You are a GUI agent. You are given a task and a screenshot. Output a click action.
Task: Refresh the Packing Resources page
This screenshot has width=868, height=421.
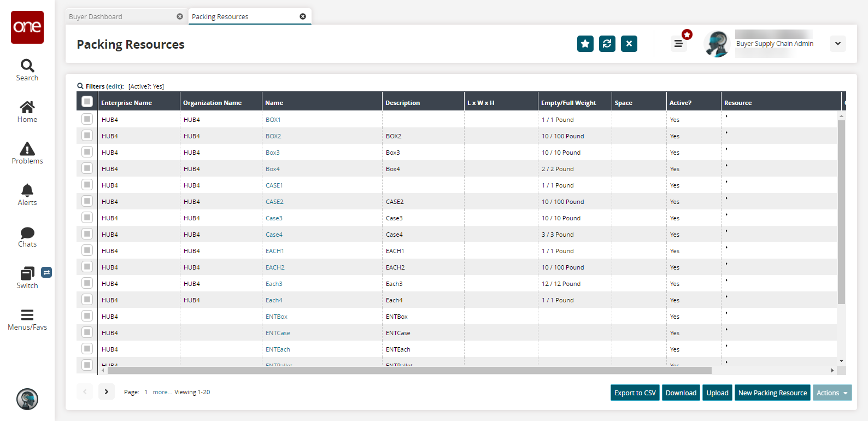(607, 44)
